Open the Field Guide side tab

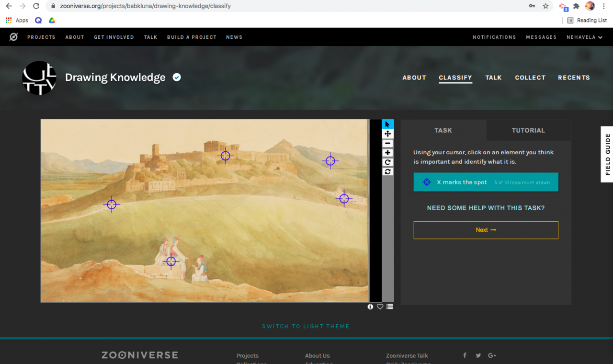click(x=607, y=154)
